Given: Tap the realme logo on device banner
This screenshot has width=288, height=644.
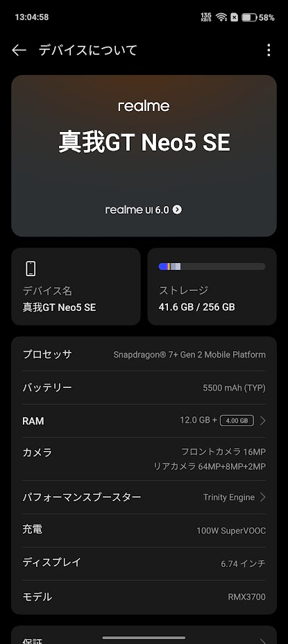Looking at the screenshot, I should [144, 106].
